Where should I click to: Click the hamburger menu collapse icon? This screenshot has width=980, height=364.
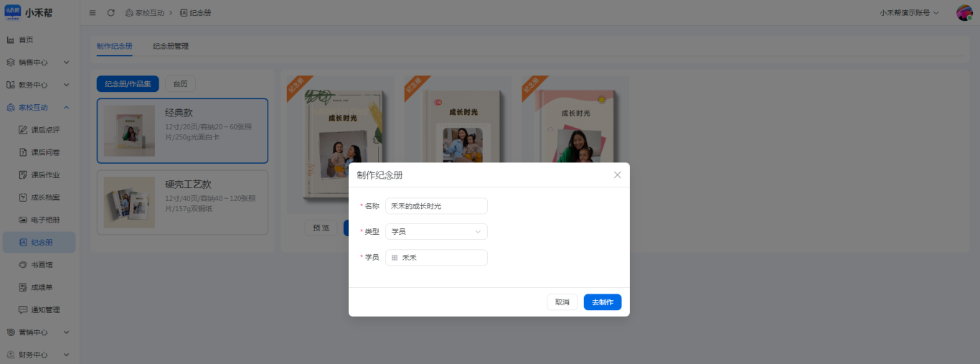[93, 13]
